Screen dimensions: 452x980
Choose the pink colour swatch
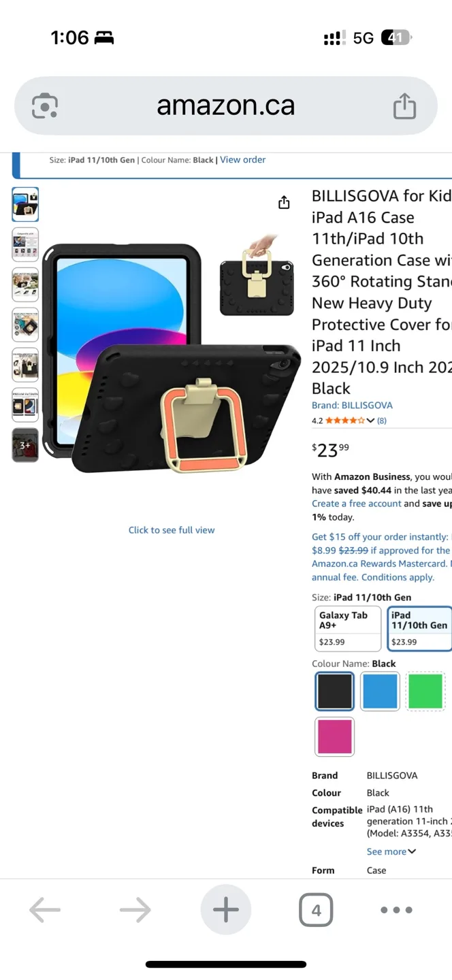point(335,736)
